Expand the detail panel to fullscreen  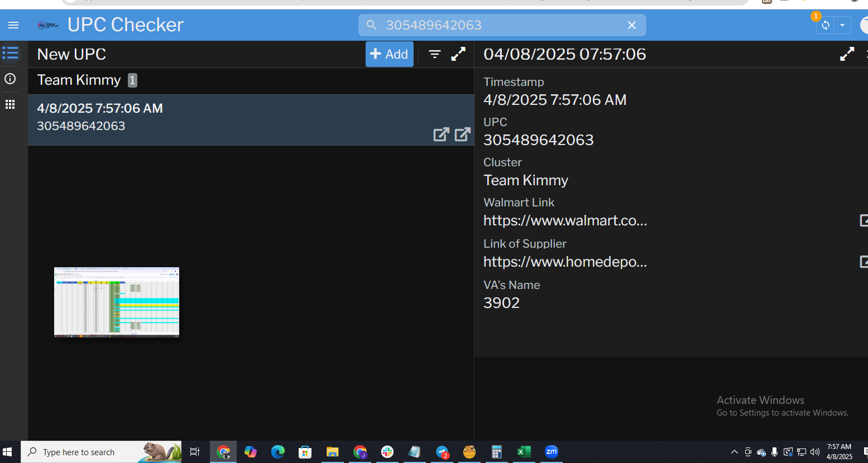pyautogui.click(x=847, y=54)
